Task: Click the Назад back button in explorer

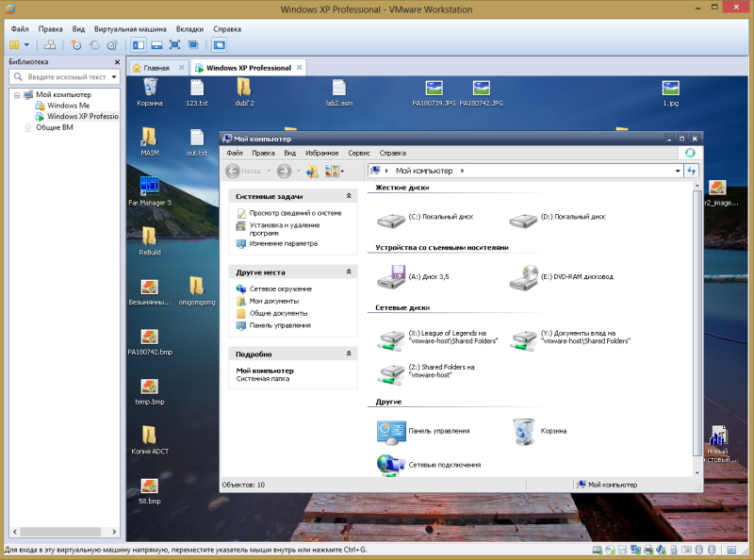Action: [x=243, y=171]
